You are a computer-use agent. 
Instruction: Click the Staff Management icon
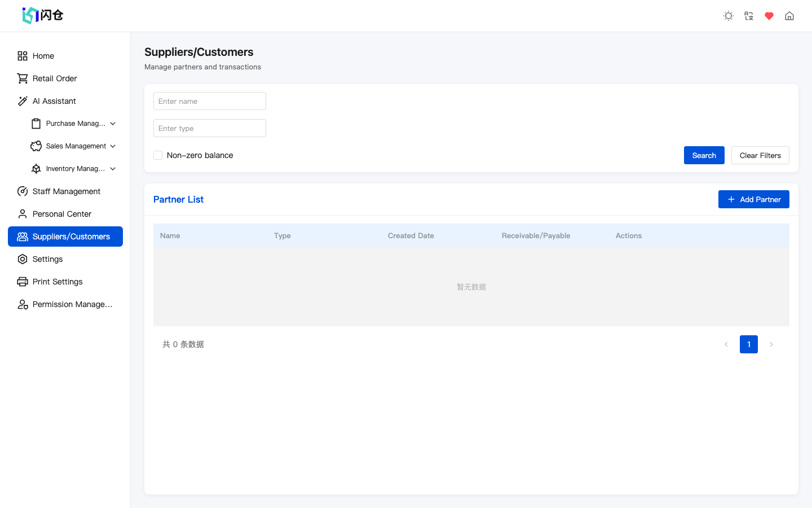tap(23, 191)
